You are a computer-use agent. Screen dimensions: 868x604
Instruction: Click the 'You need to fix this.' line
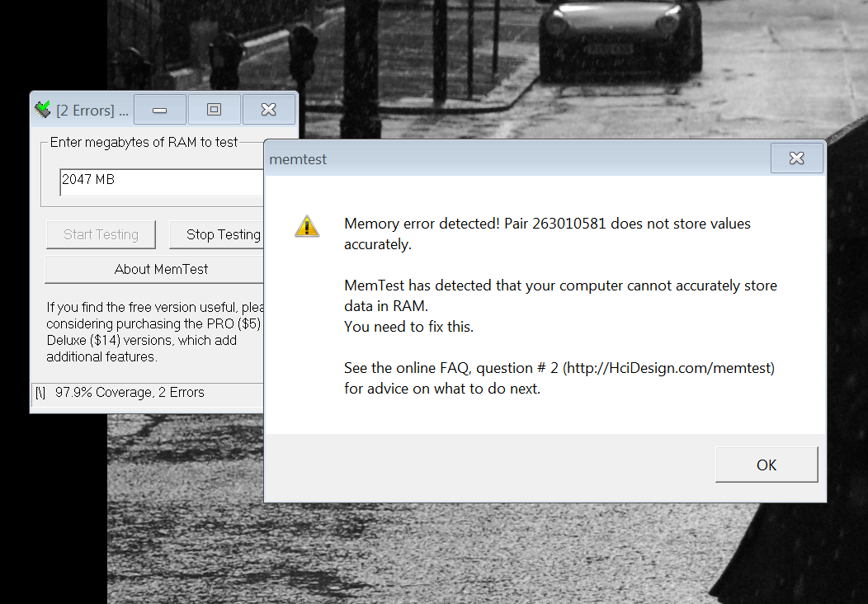pos(408,327)
